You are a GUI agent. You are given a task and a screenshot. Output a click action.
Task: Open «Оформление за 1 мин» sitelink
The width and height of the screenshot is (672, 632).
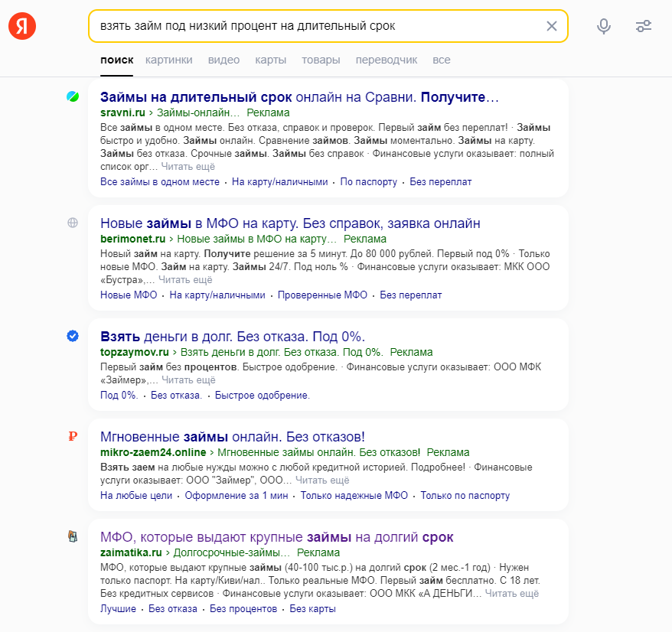[x=237, y=495]
